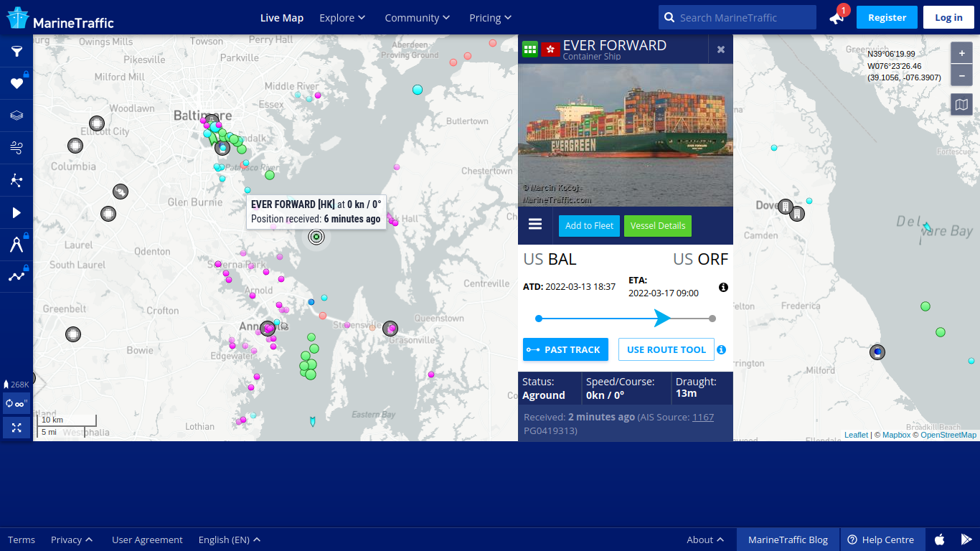This screenshot has width=980, height=551.
Task: Open the Leaflet attribution link
Action: pos(856,435)
